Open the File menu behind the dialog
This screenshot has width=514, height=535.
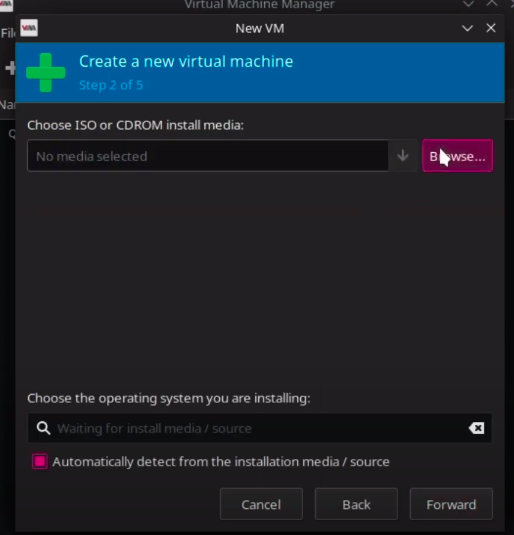pos(8,33)
